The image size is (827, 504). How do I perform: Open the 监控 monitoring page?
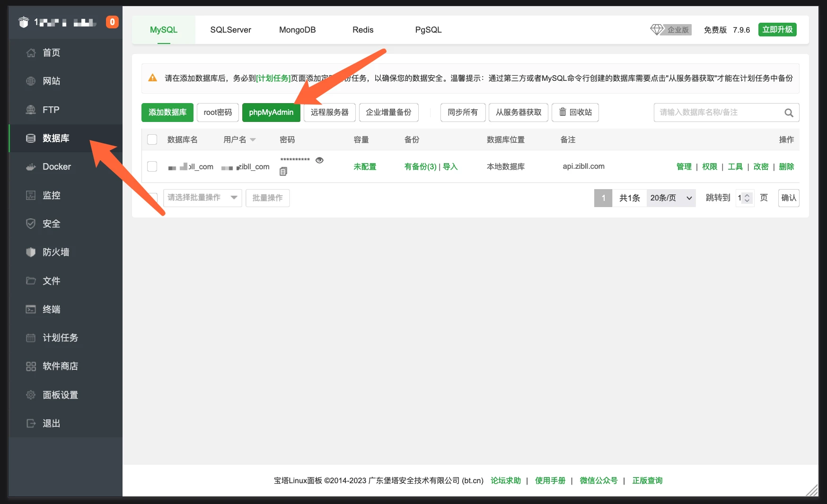51,195
